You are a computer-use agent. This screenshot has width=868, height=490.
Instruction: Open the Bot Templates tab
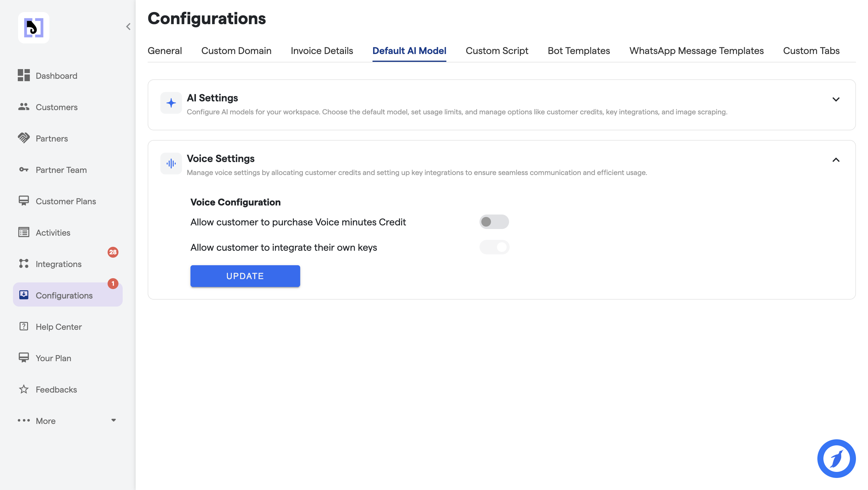click(579, 51)
